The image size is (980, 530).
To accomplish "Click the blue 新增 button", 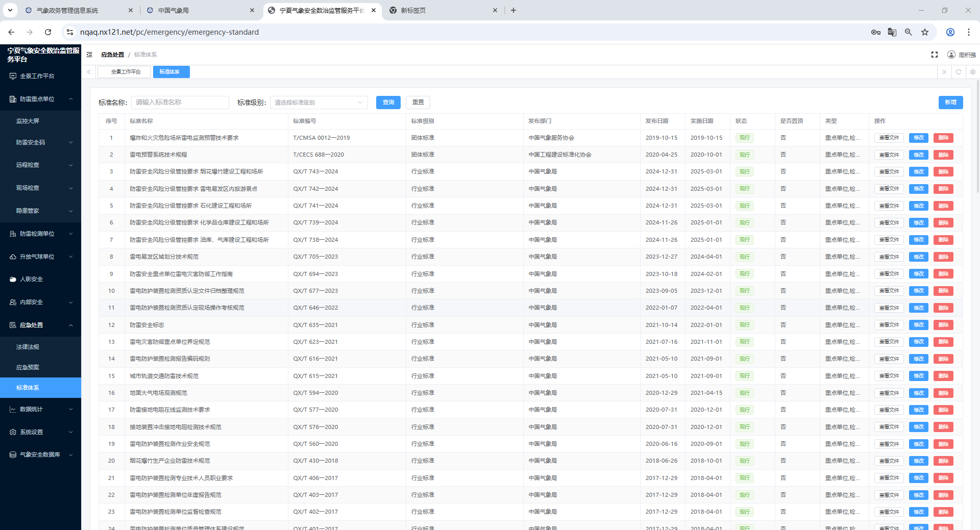I will 950,103.
